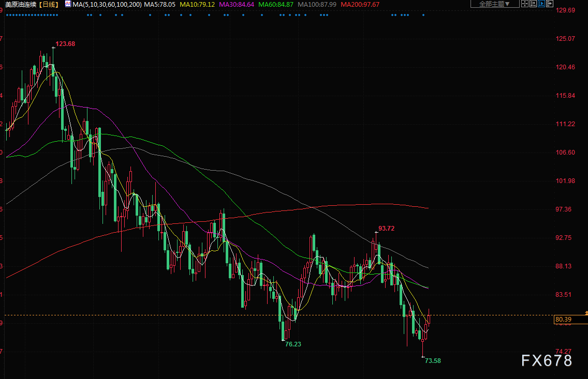
Task: Select the 日线 period label
Action: (x=49, y=5)
